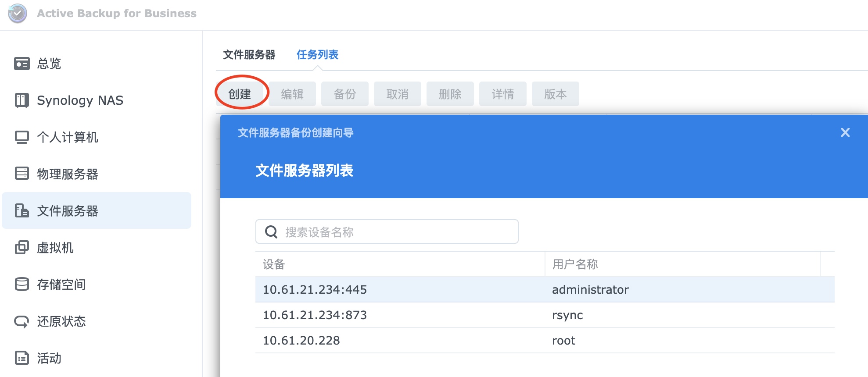
Task: Focus the 搜索设备名称 search field
Action: click(x=387, y=231)
